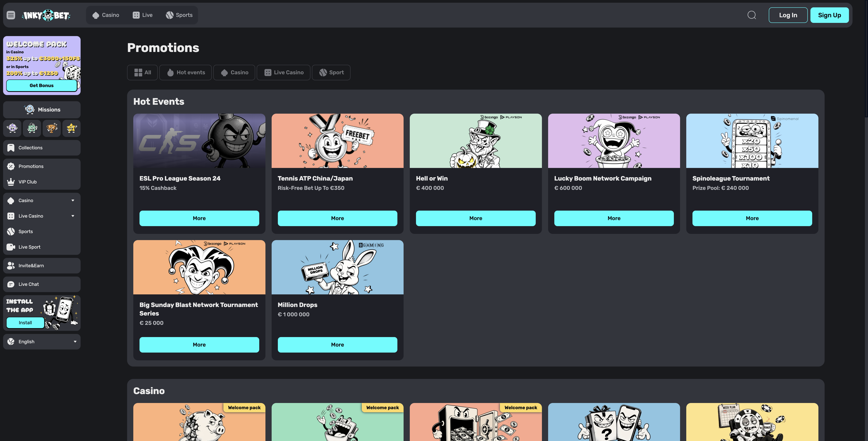Click the InkyBet logo
Viewport: 868px width, 441px height.
click(x=46, y=15)
